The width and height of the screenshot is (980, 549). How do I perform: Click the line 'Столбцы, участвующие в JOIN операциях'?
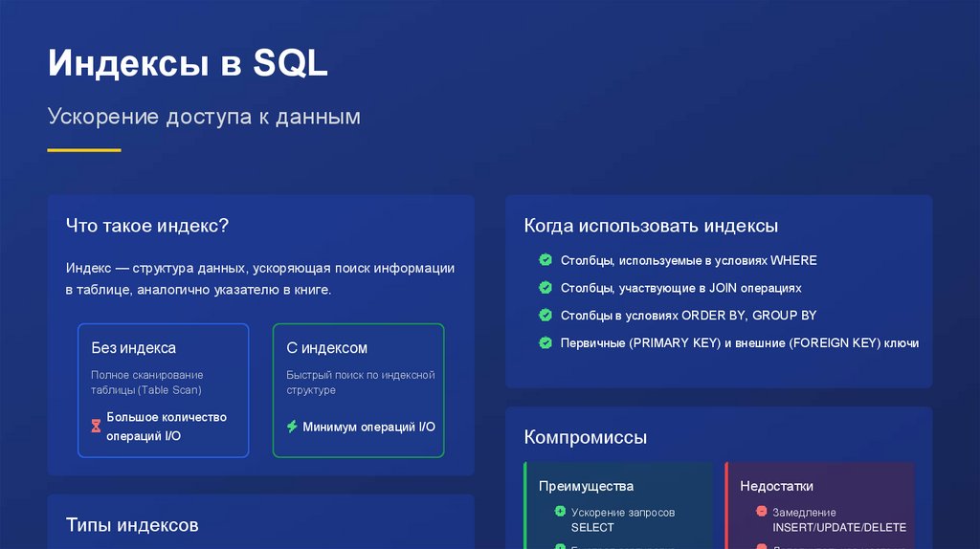[x=680, y=288]
